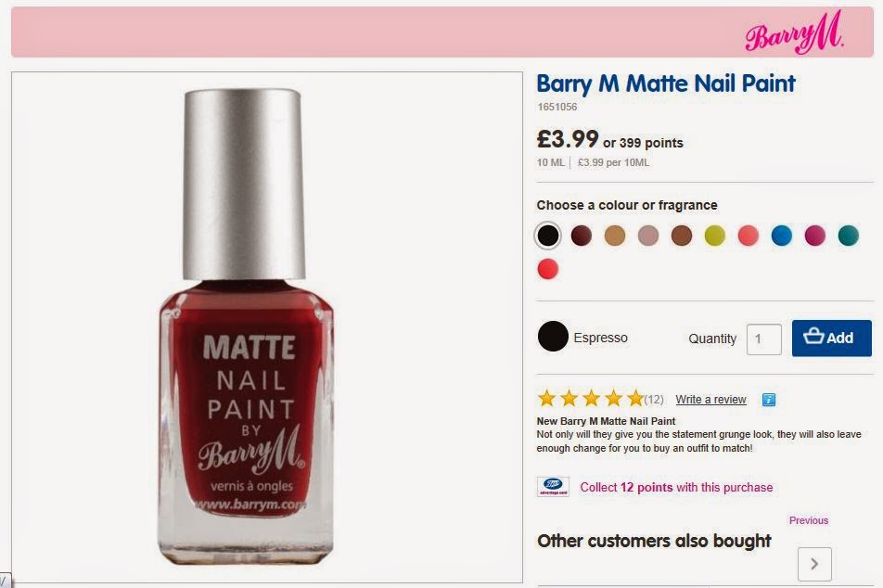
Task: Click the info icon beside Write a review
Action: coord(768,400)
